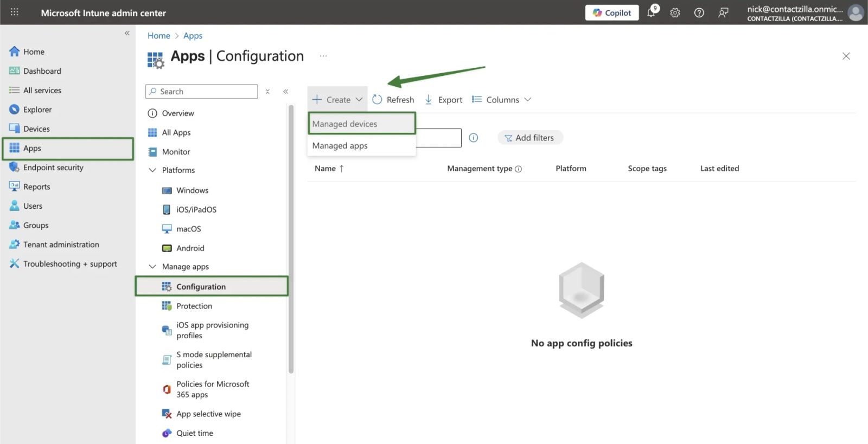Open the settings gear icon
The image size is (868, 444).
click(x=675, y=12)
